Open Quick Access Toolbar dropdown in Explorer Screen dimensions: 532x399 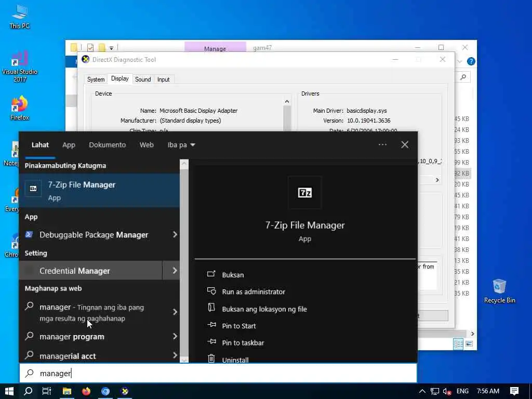111,48
